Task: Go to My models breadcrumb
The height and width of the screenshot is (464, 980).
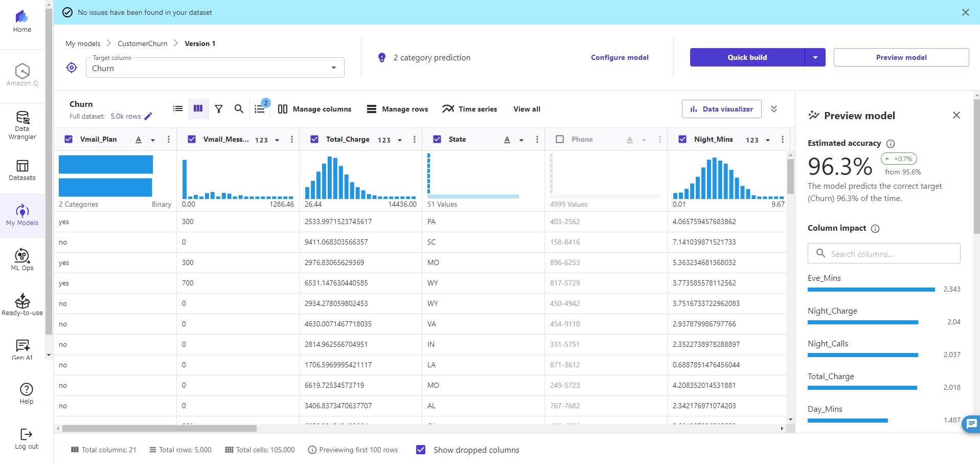Action: [83, 43]
